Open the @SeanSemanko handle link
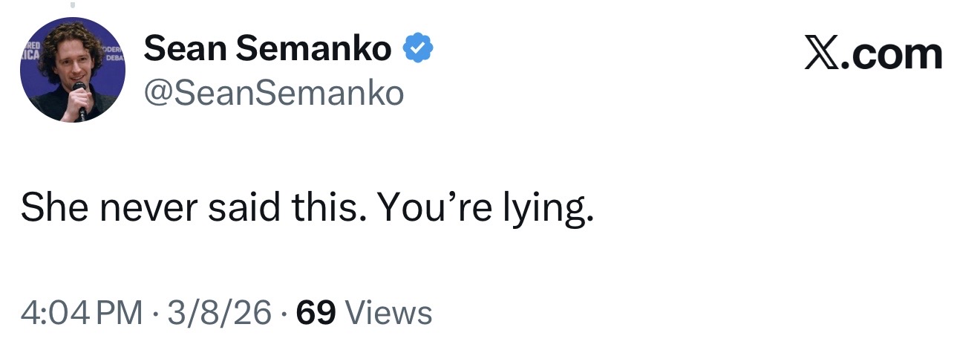This screenshot has width=980, height=356. (x=274, y=93)
